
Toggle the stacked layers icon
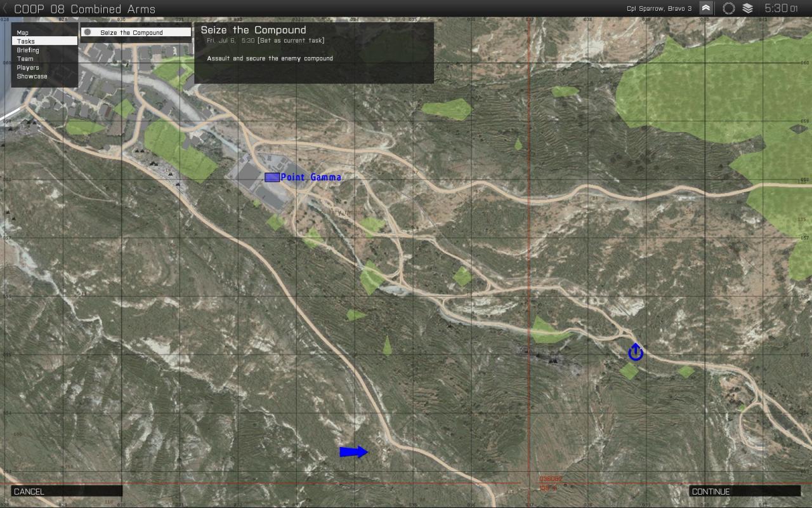(x=748, y=8)
